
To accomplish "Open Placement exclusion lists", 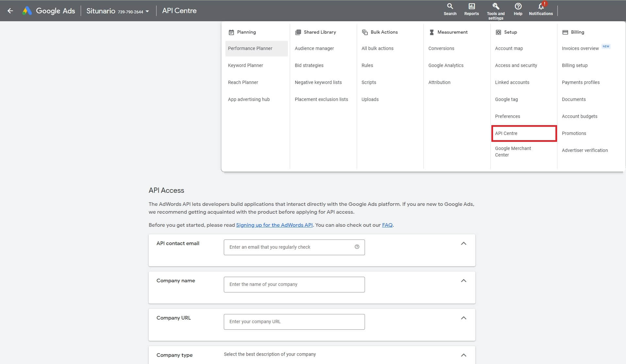I will point(321,99).
